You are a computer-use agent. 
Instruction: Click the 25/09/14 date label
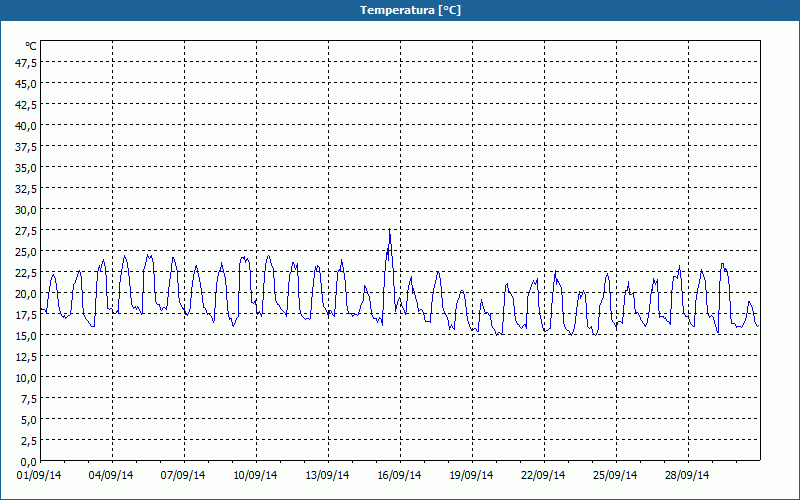(x=615, y=475)
